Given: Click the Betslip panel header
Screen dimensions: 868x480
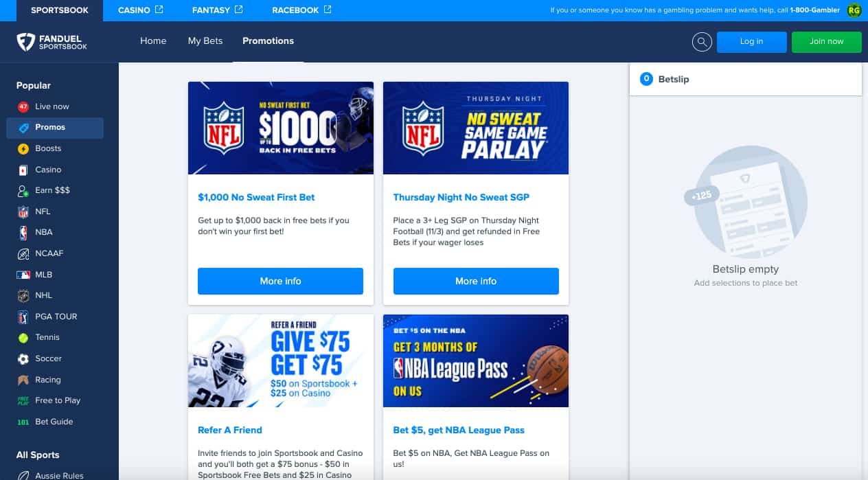Looking at the screenshot, I should [745, 79].
